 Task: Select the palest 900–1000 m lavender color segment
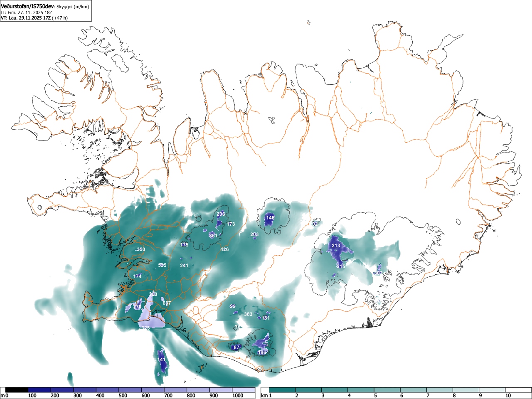221,390
